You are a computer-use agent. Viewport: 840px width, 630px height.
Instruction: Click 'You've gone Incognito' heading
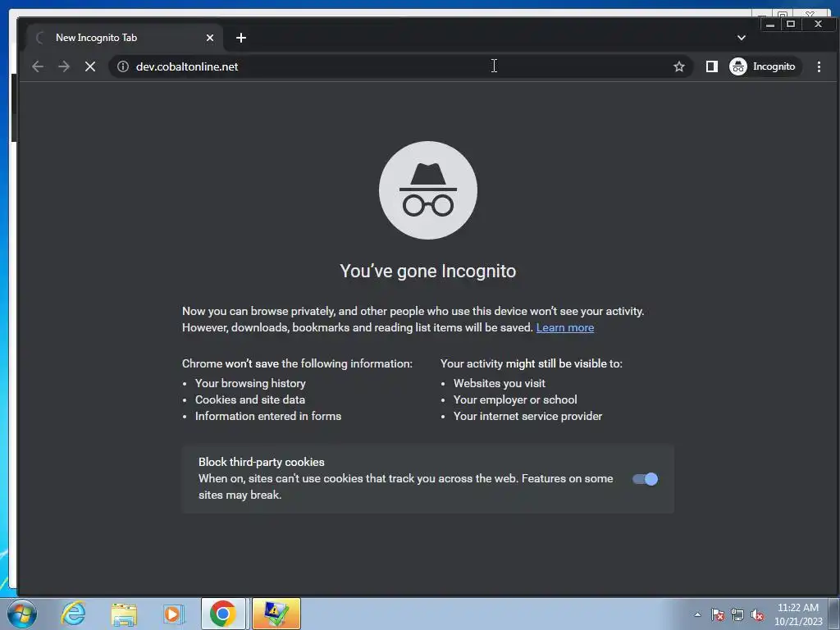(x=428, y=271)
